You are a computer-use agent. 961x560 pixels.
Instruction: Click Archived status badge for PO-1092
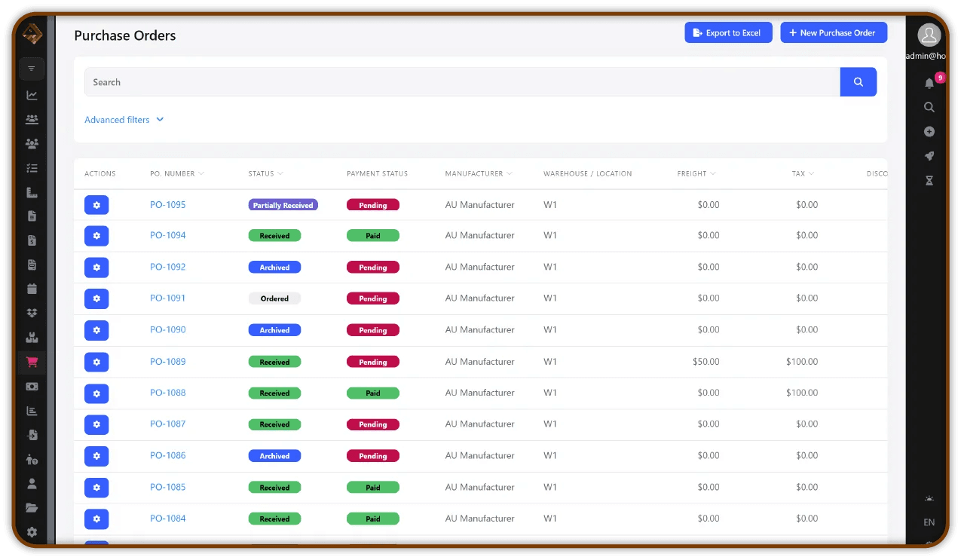[x=274, y=267]
